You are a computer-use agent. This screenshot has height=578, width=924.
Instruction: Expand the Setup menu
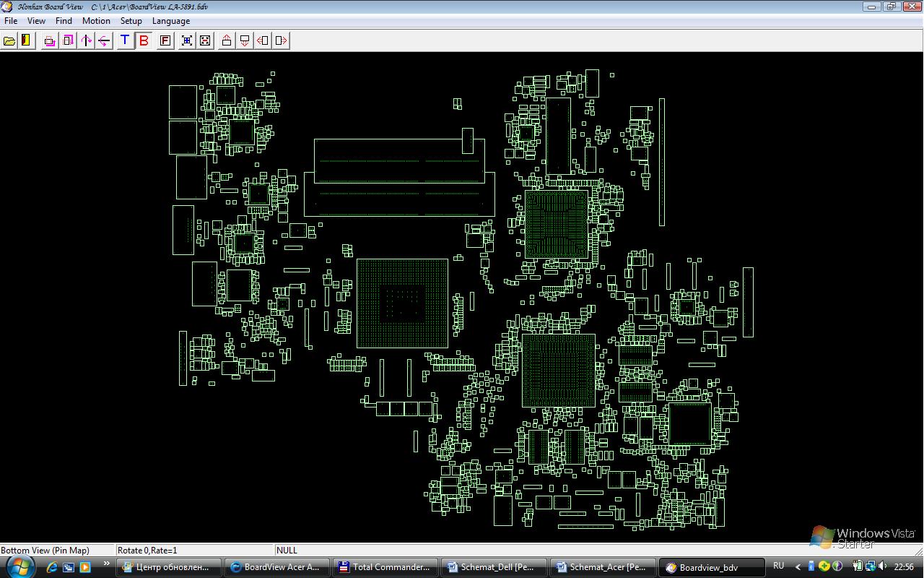[131, 21]
